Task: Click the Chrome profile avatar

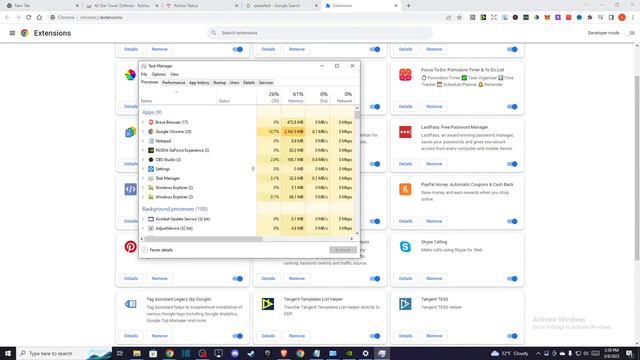Action: click(x=622, y=18)
